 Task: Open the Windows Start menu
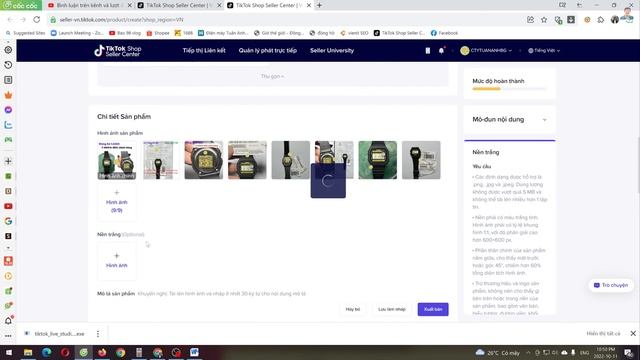tap(9, 352)
